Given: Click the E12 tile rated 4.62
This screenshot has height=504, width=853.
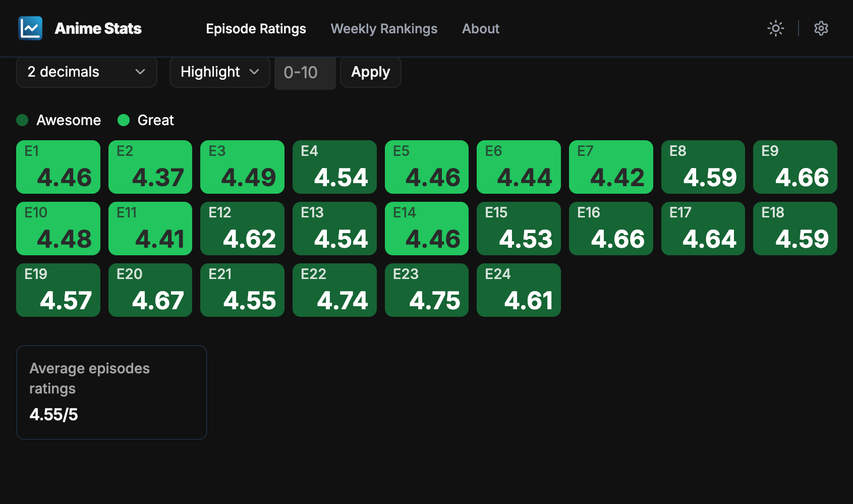Looking at the screenshot, I should 242,229.
